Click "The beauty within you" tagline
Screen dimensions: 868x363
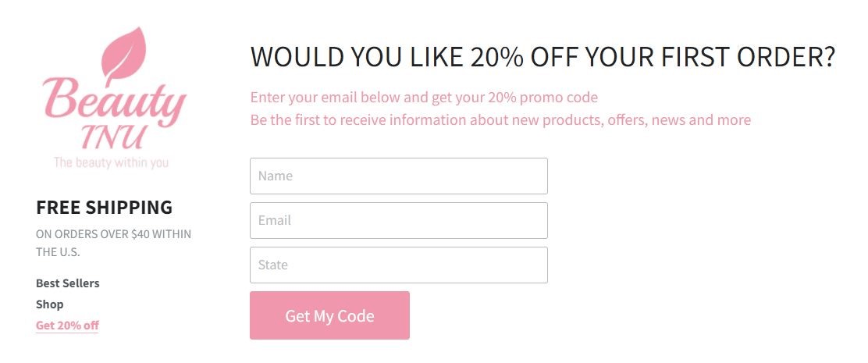(111, 162)
